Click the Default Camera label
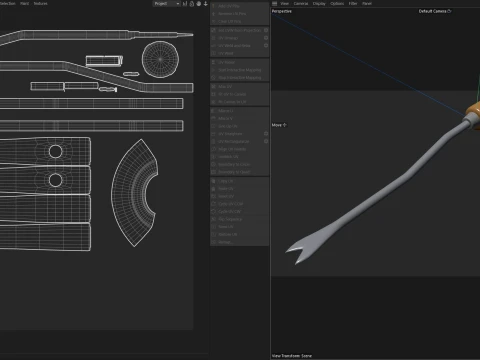Viewport: 480px width, 360px height. coord(435,11)
